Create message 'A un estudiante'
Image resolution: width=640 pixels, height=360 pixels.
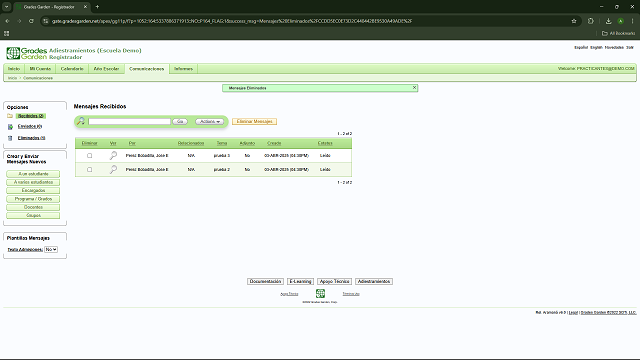(x=33, y=174)
